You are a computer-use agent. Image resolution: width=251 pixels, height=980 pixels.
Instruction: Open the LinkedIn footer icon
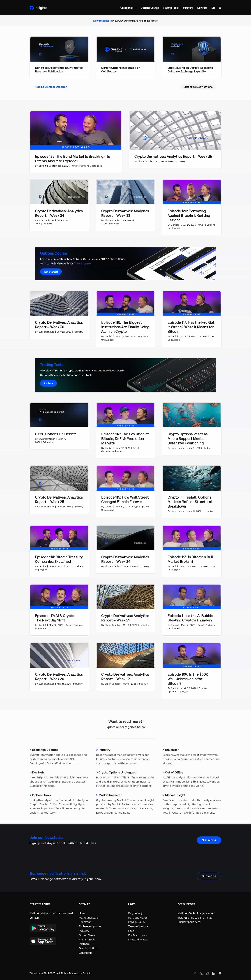[x=214, y=973]
